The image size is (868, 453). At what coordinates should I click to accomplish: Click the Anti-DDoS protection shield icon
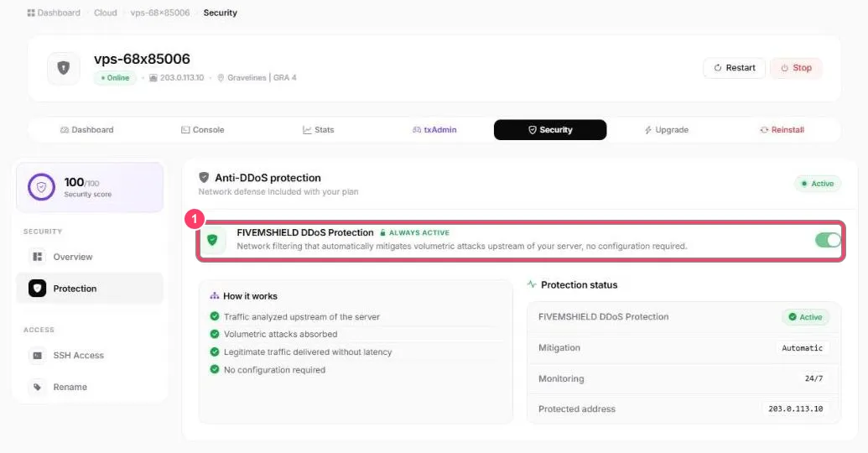(x=204, y=177)
